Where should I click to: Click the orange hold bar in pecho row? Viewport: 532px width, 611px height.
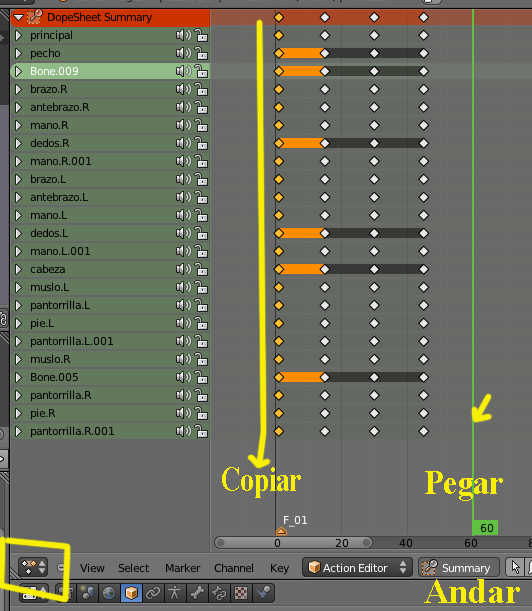[302, 53]
